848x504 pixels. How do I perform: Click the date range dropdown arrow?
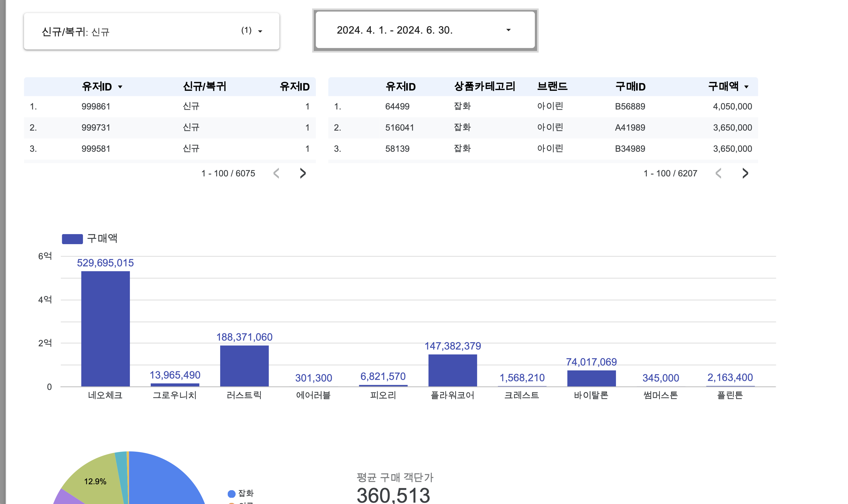coord(508,30)
